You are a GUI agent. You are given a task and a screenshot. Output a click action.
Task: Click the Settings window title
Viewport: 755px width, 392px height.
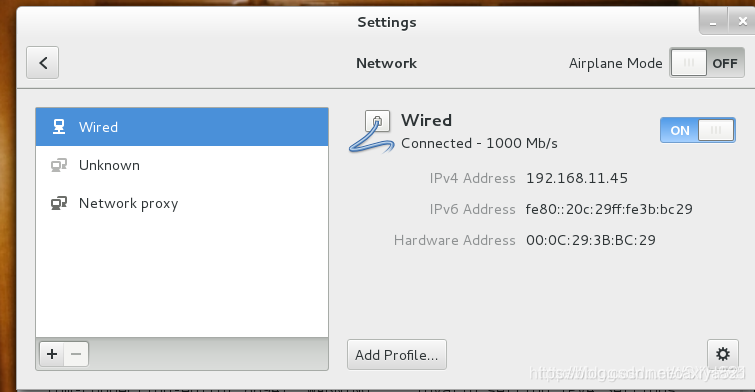387,22
